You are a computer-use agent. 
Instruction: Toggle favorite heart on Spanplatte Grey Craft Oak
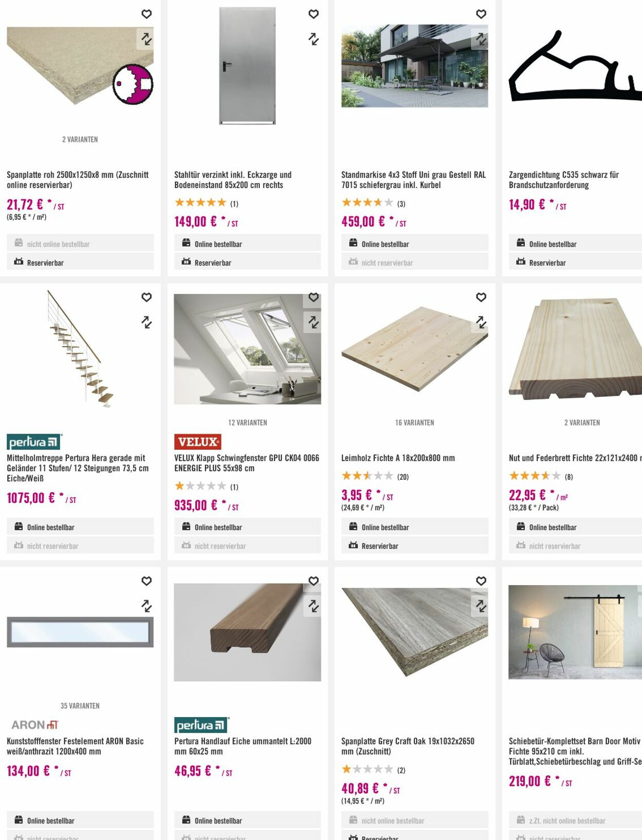[x=481, y=581]
